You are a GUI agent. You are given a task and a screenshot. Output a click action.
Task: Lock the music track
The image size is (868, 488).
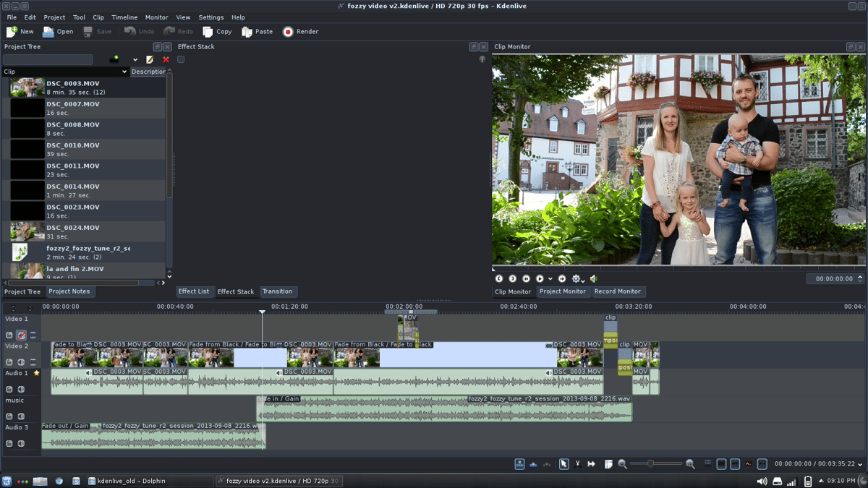tap(9, 416)
